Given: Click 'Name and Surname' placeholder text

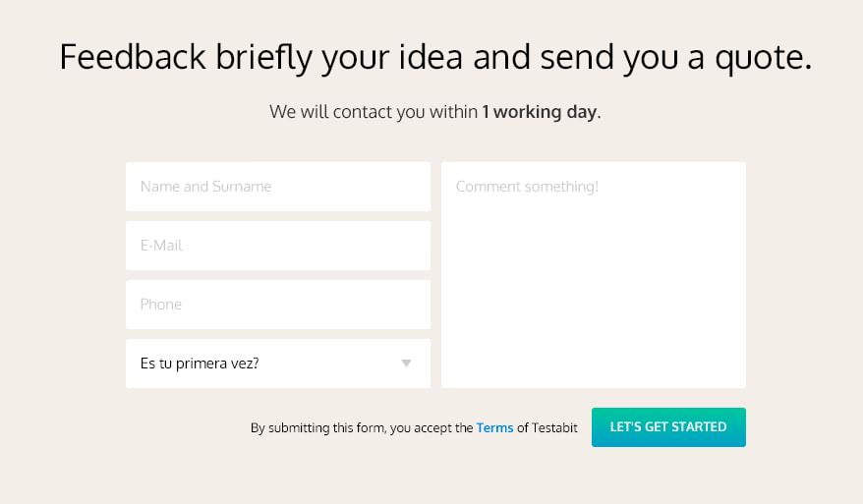Looking at the screenshot, I should (x=205, y=187).
